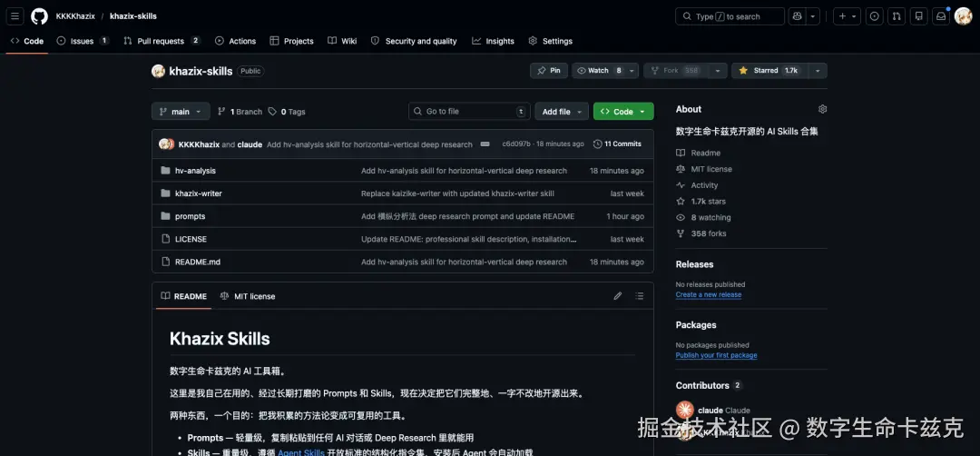
Task: Go to KKKKhazix owner breadcrumb
Action: point(75,16)
